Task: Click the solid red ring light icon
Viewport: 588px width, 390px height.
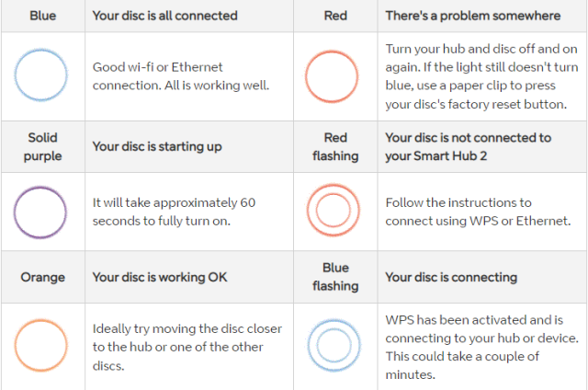Action: [x=332, y=76]
